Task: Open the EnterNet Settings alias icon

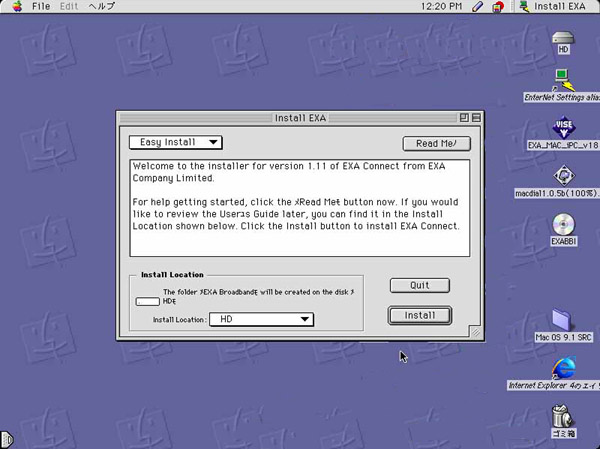Action: click(563, 78)
